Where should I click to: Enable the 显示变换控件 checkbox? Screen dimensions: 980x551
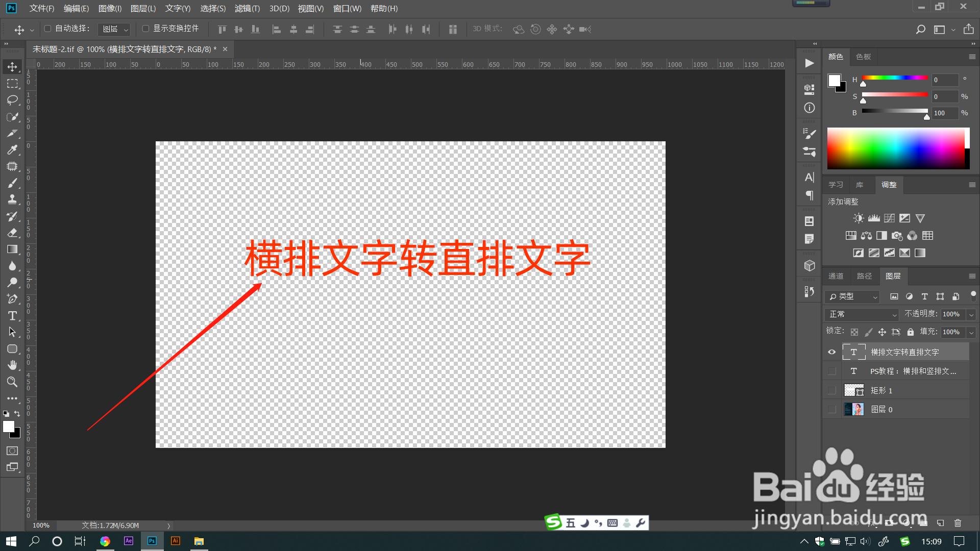point(145,29)
